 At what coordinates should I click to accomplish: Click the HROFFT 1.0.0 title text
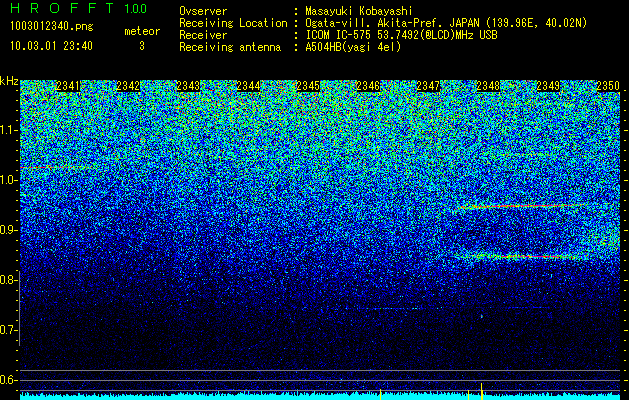78,8
